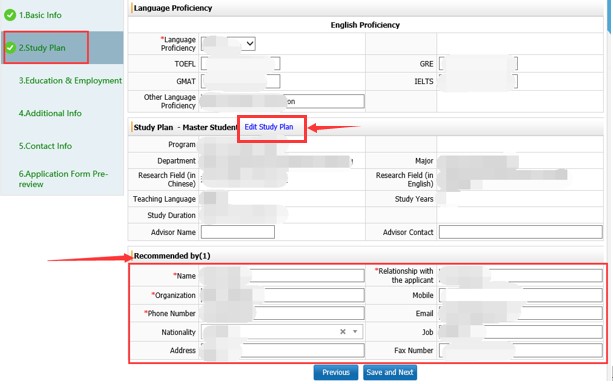Image resolution: width=613 pixels, height=384 pixels.
Task: Go to 3.Education & Employment step
Action: pyautogui.click(x=70, y=81)
